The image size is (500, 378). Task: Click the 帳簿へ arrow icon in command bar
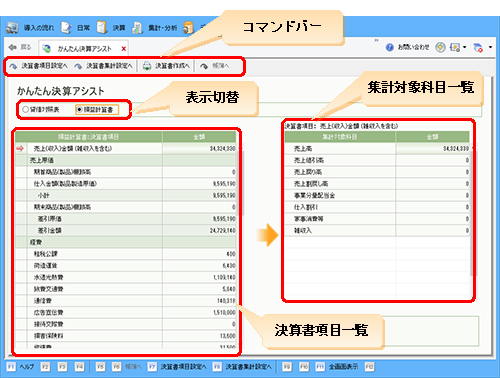(204, 66)
